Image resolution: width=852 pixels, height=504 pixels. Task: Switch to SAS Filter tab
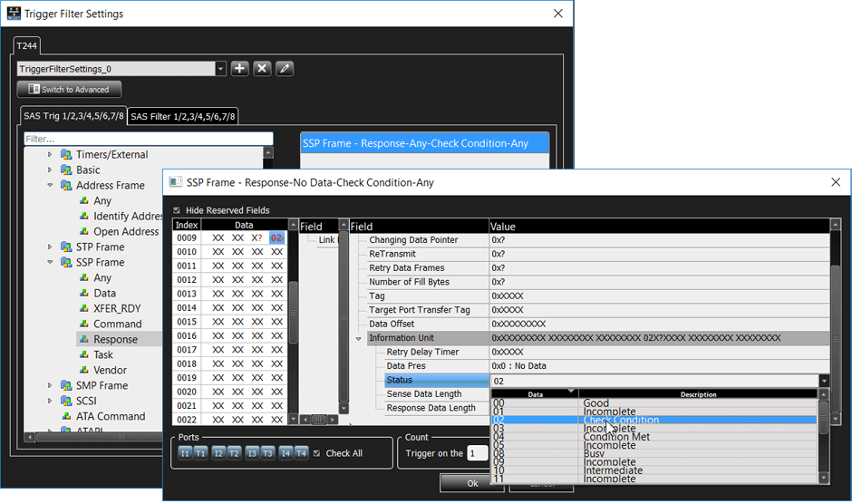[183, 116]
